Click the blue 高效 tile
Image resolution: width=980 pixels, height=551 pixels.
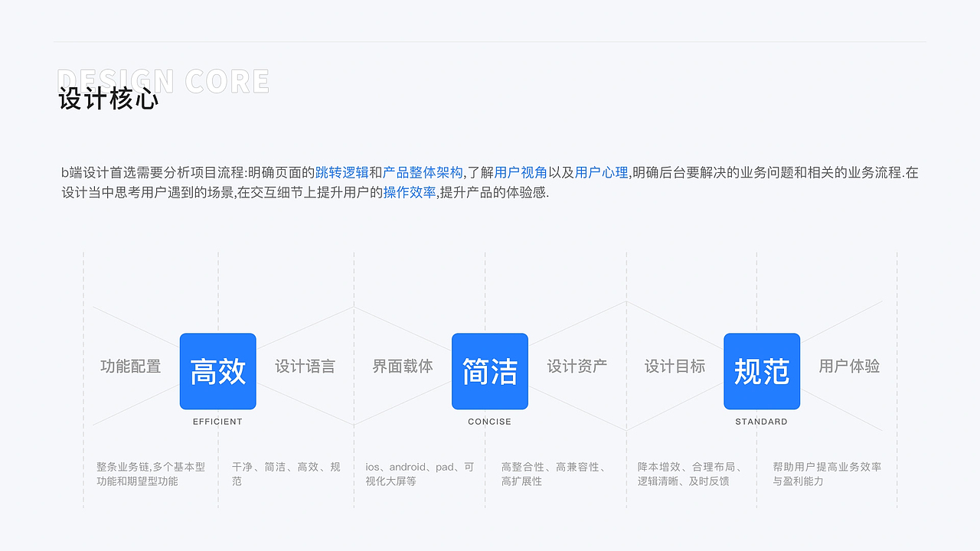click(218, 371)
